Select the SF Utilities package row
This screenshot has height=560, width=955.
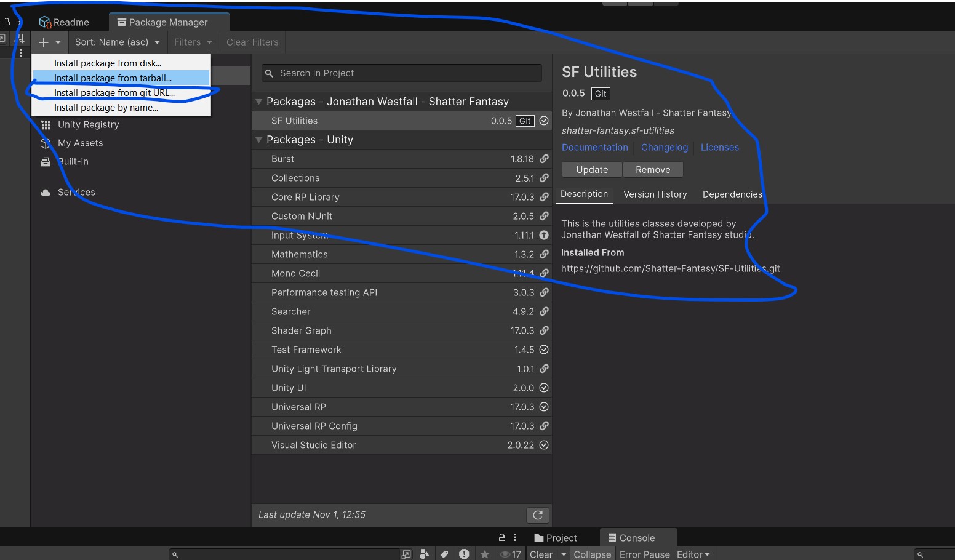[402, 121]
